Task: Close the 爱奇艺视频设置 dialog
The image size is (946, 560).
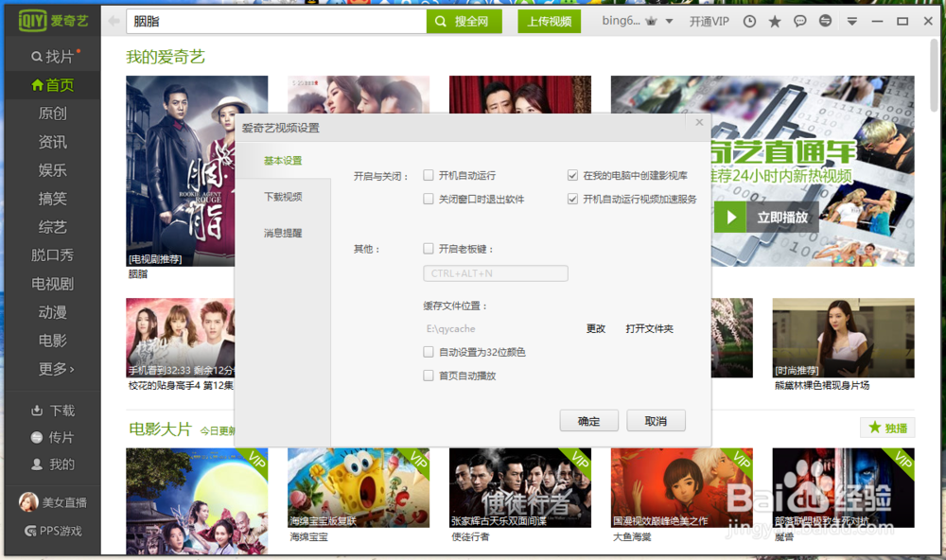Action: pyautogui.click(x=699, y=123)
